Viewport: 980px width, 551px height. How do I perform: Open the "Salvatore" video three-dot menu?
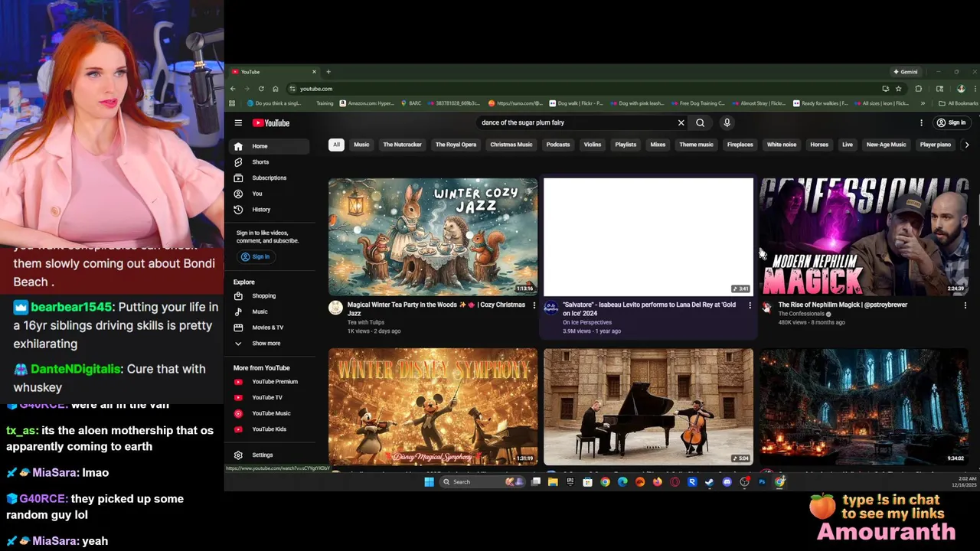pos(750,305)
